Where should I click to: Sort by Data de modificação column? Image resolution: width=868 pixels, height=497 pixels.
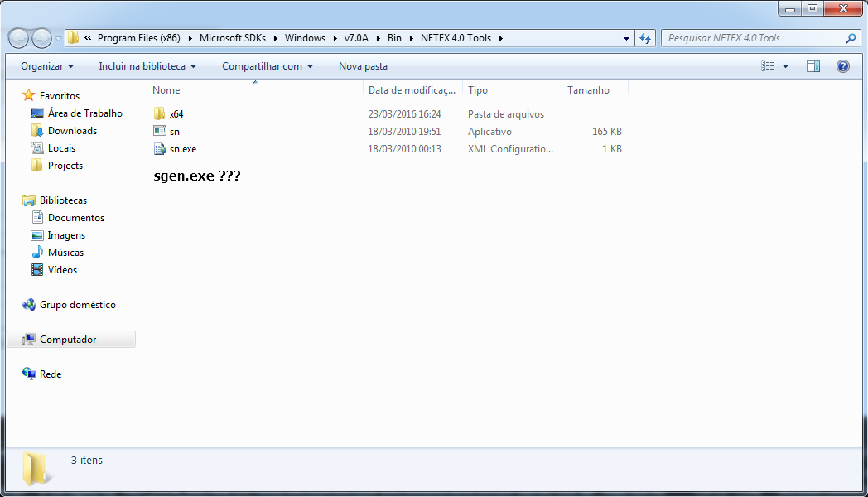pos(412,90)
